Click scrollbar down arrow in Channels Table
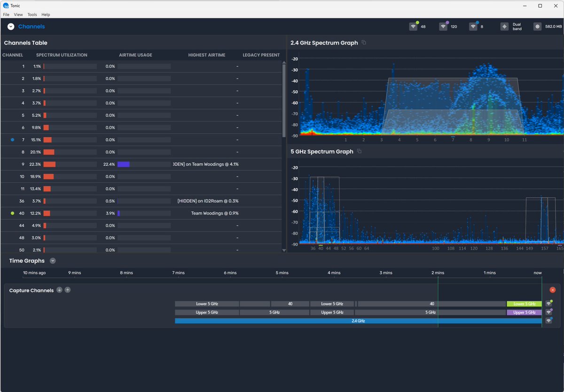This screenshot has width=564, height=392. tap(284, 250)
